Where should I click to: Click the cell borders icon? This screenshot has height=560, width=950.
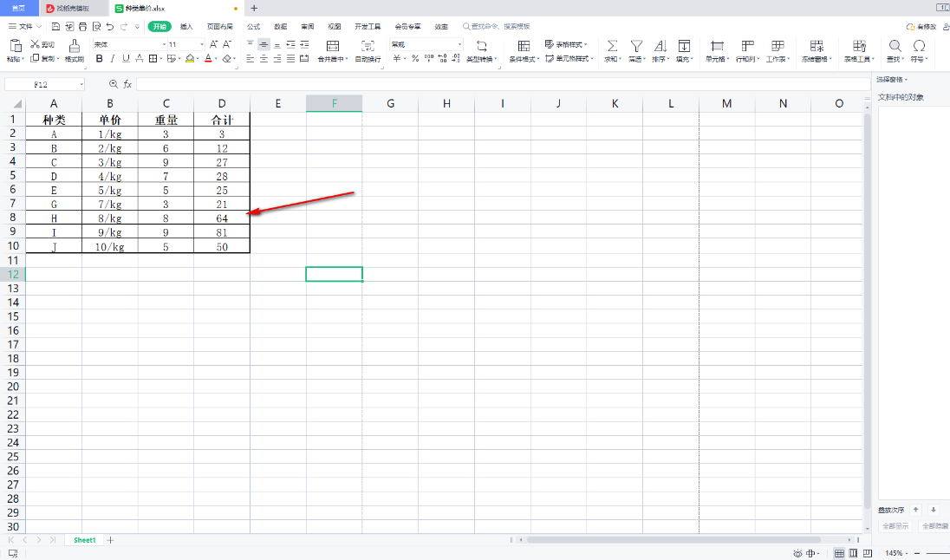[x=153, y=59]
